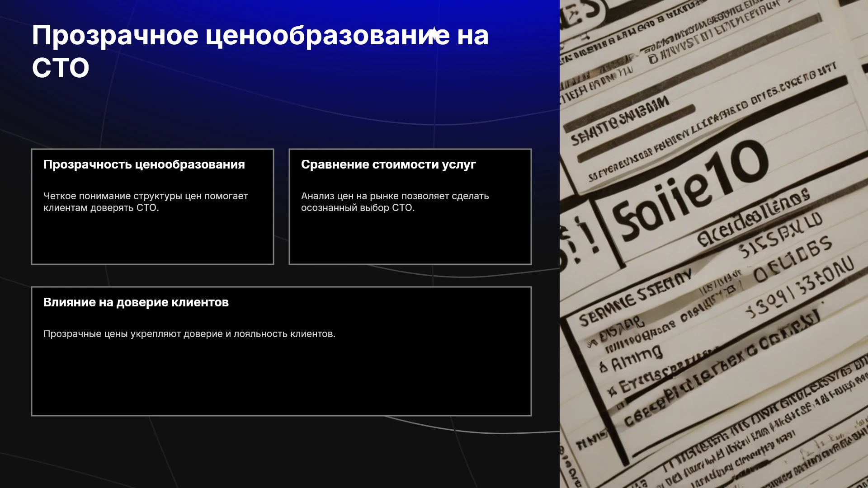This screenshot has width=868, height=488.
Task: Click the 'Сравнение стоимости услуг' heading
Action: [x=388, y=164]
